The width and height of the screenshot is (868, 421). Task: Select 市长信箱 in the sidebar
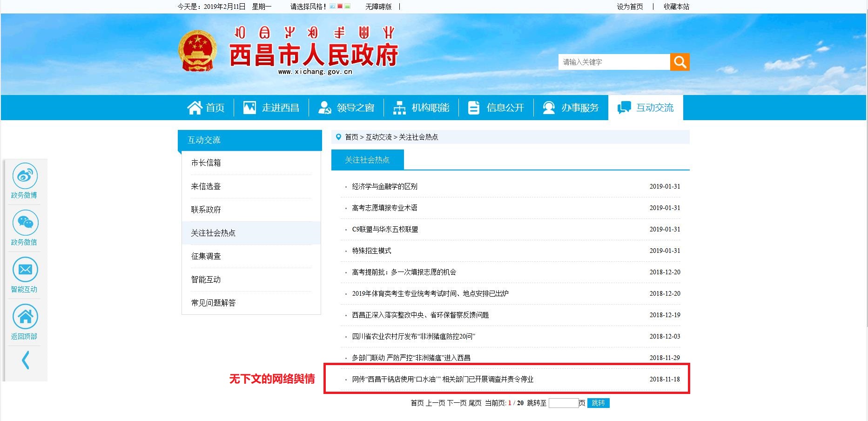(206, 163)
